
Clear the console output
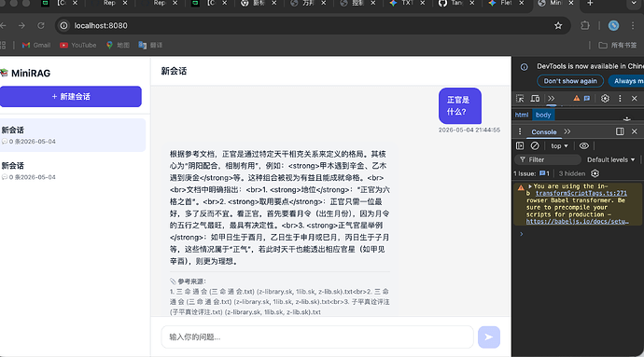coord(535,145)
